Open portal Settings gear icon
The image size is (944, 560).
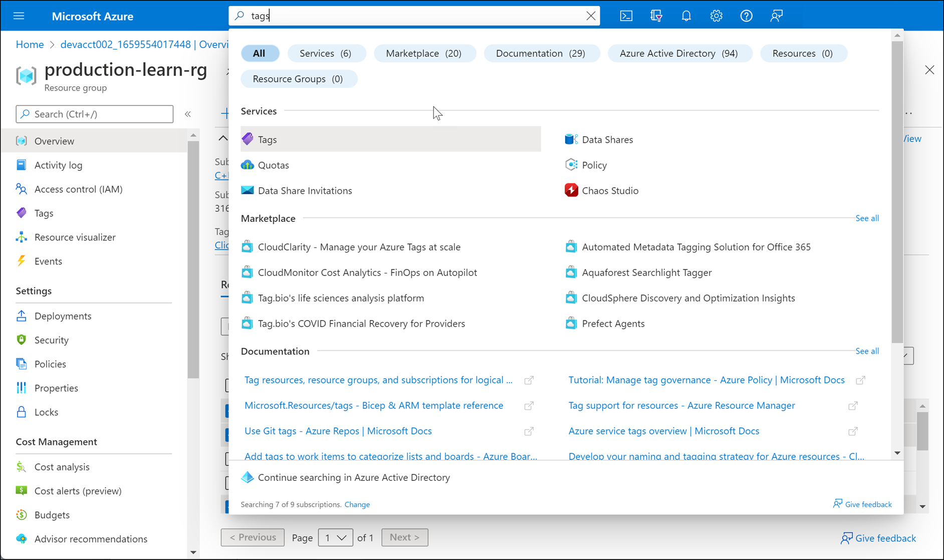(716, 16)
